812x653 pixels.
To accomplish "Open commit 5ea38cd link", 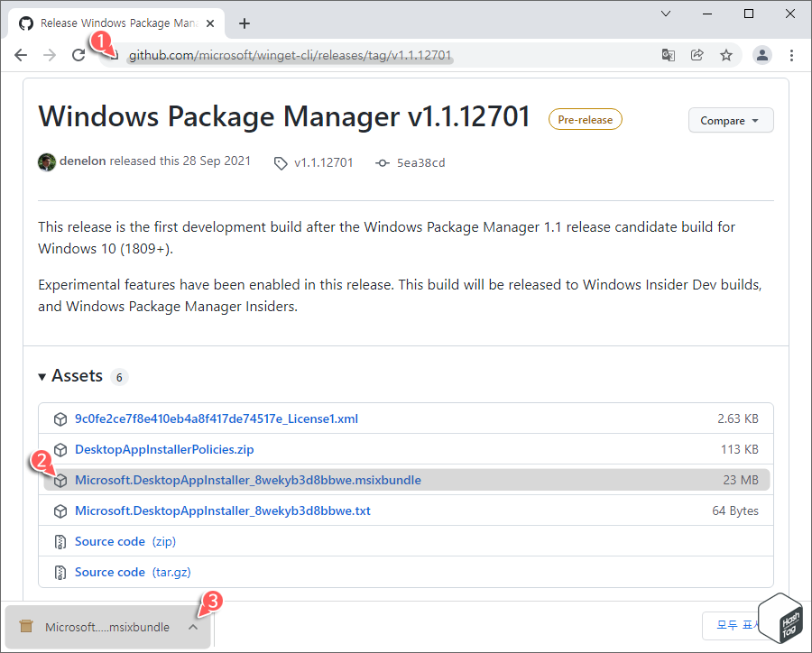I will [420, 162].
